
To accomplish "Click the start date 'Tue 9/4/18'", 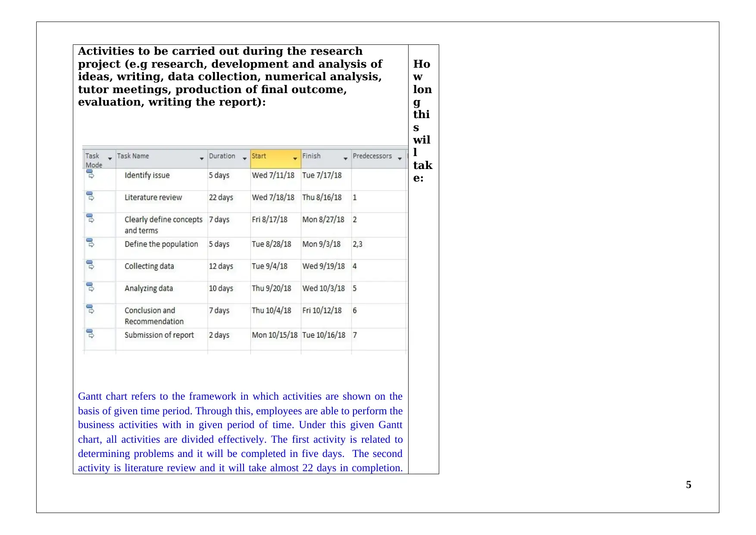I will tap(270, 266).
